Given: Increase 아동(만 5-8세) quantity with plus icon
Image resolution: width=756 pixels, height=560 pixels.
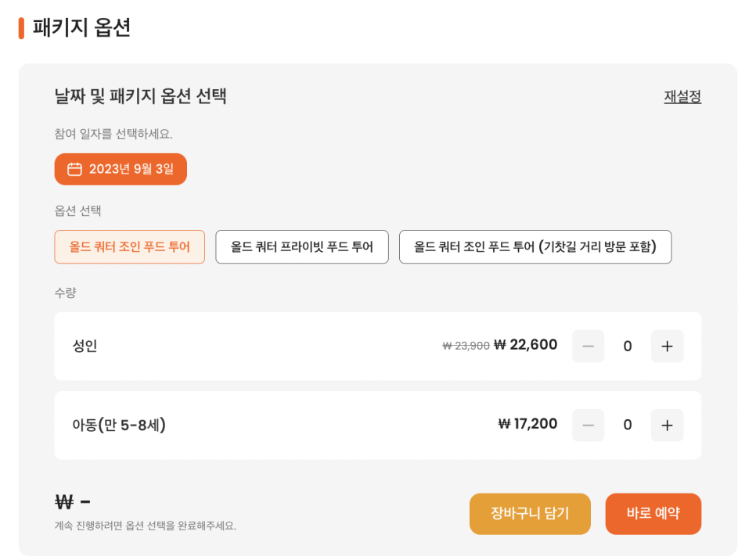Looking at the screenshot, I should click(x=667, y=425).
